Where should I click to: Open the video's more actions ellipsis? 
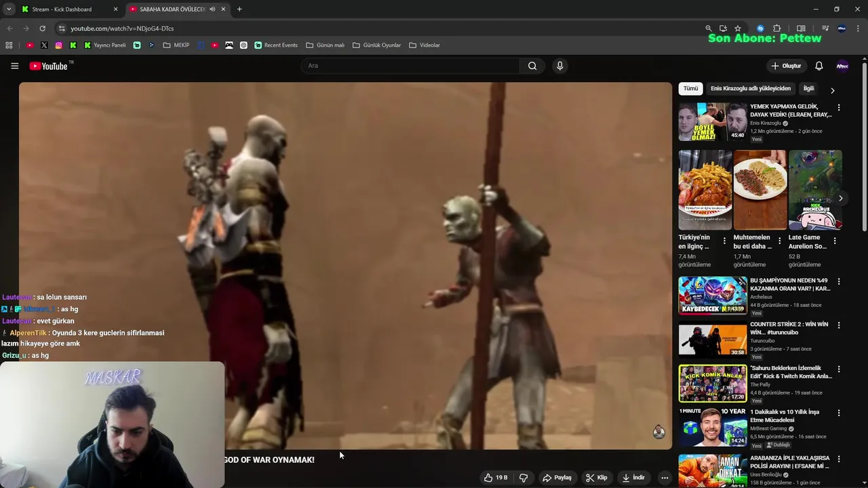665,478
